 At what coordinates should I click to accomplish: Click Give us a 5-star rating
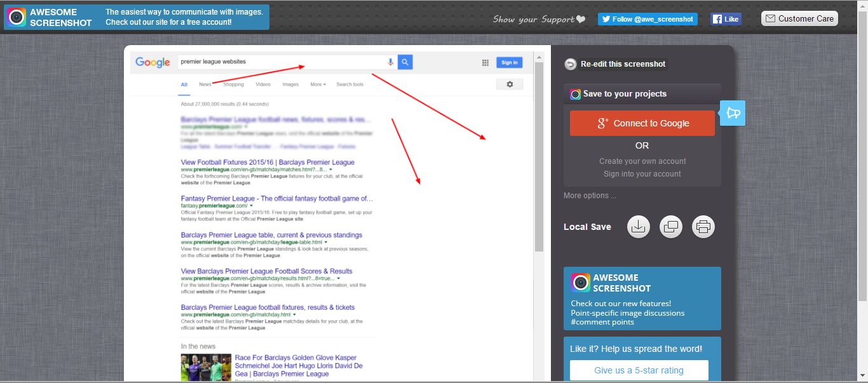coord(639,370)
